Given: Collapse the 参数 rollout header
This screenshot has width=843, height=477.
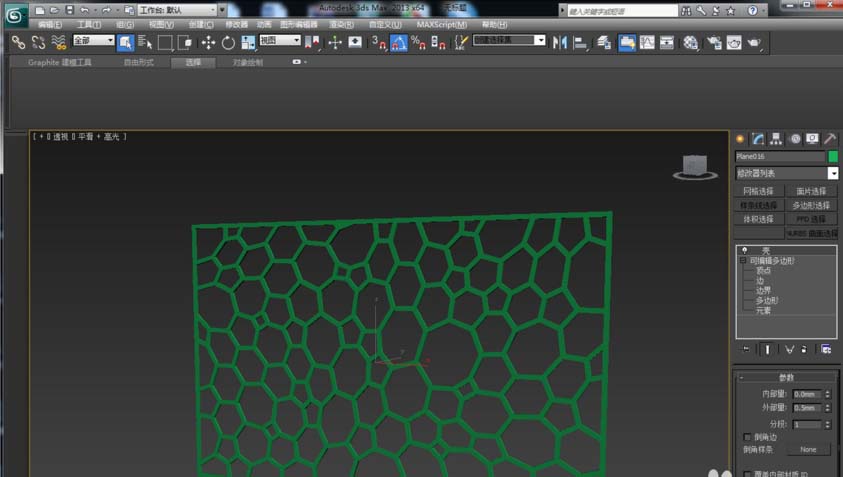Looking at the screenshot, I should [x=786, y=377].
